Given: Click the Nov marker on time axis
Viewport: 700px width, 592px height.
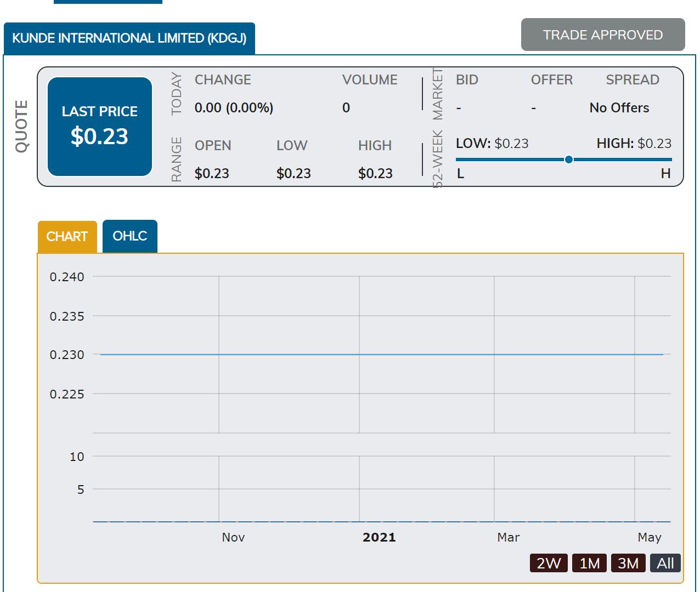Looking at the screenshot, I should pos(233,537).
